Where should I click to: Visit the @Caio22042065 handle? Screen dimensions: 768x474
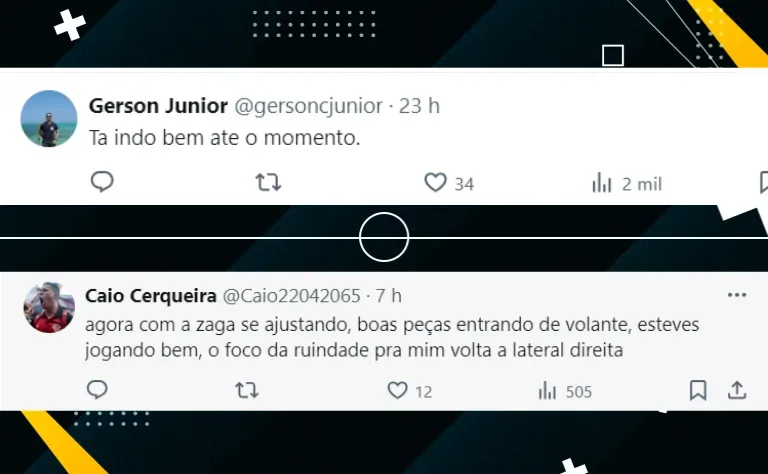(292, 296)
